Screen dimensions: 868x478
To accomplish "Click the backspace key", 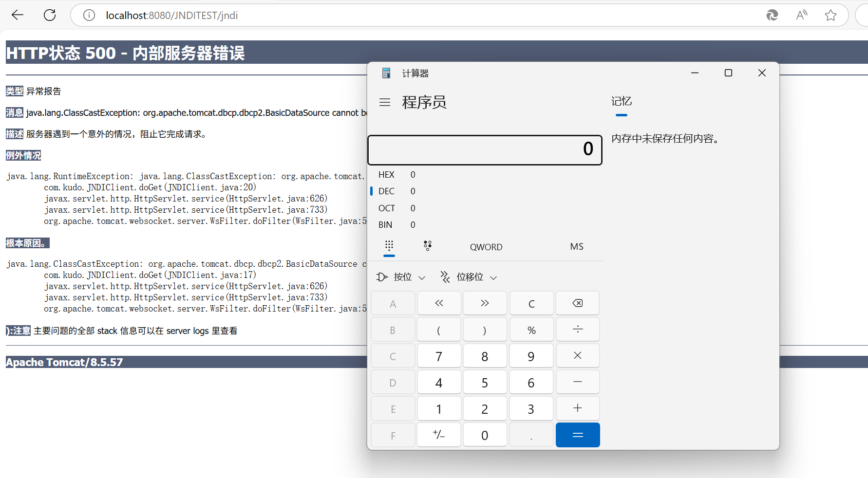I will coord(578,303).
